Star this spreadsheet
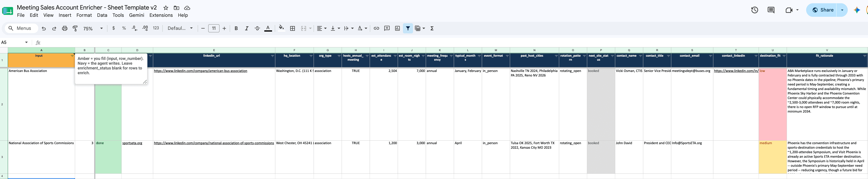The width and height of the screenshot is (868, 179). tap(166, 8)
